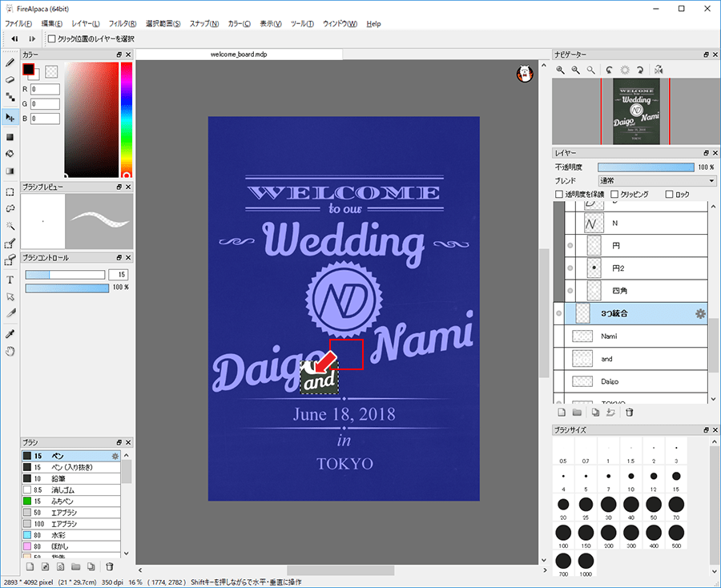The height and width of the screenshot is (588, 721).
Task: Click the layer opacity slider
Action: [646, 167]
